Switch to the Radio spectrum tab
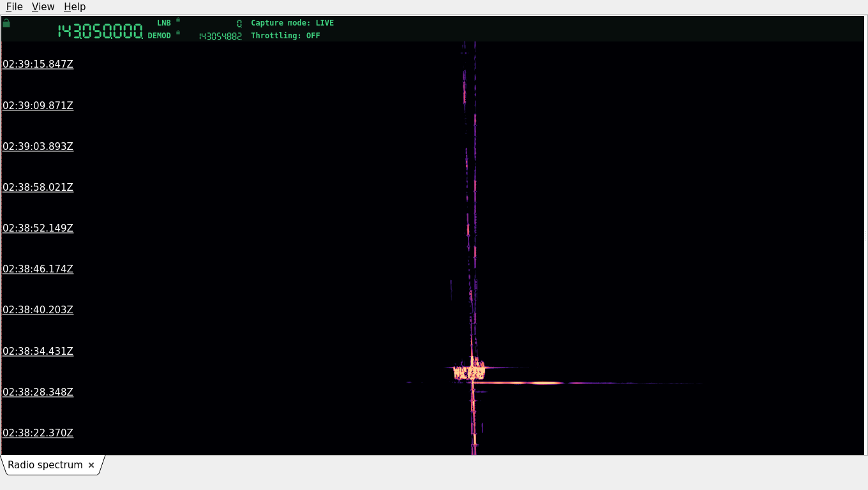 click(45, 465)
